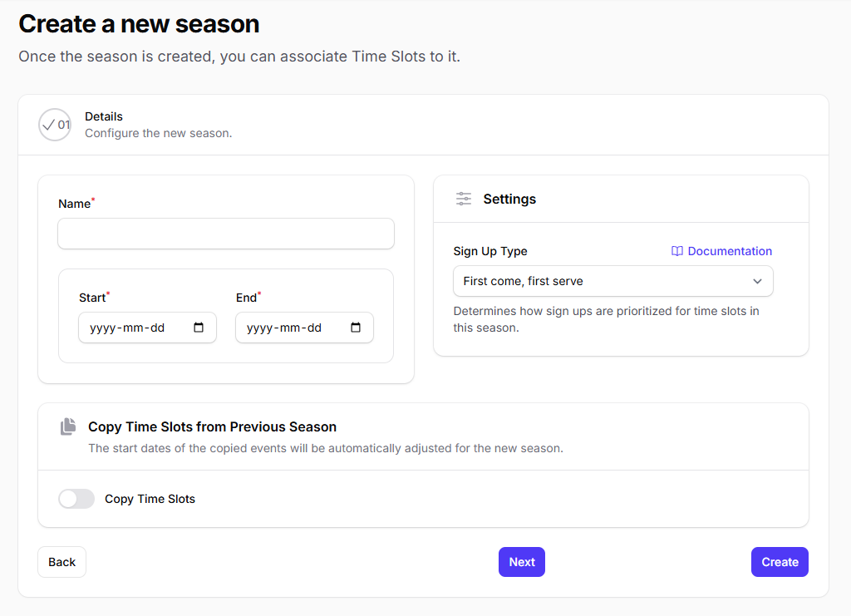
Task: Click the Settings sliders icon
Action: (463, 199)
